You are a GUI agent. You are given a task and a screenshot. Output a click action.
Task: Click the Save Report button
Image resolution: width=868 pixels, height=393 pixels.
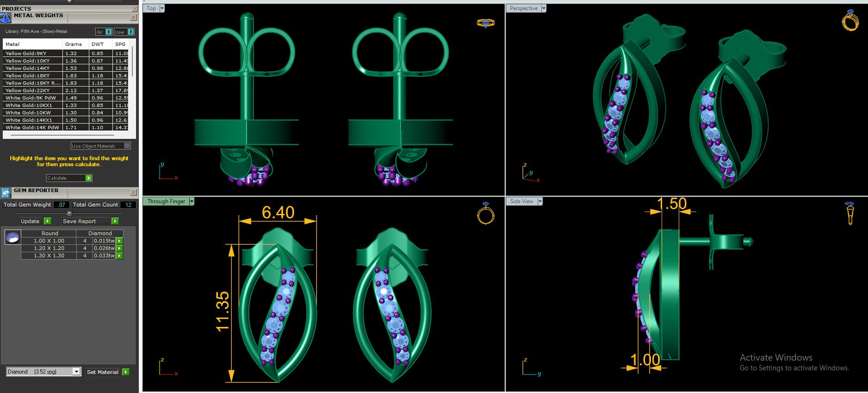90,221
